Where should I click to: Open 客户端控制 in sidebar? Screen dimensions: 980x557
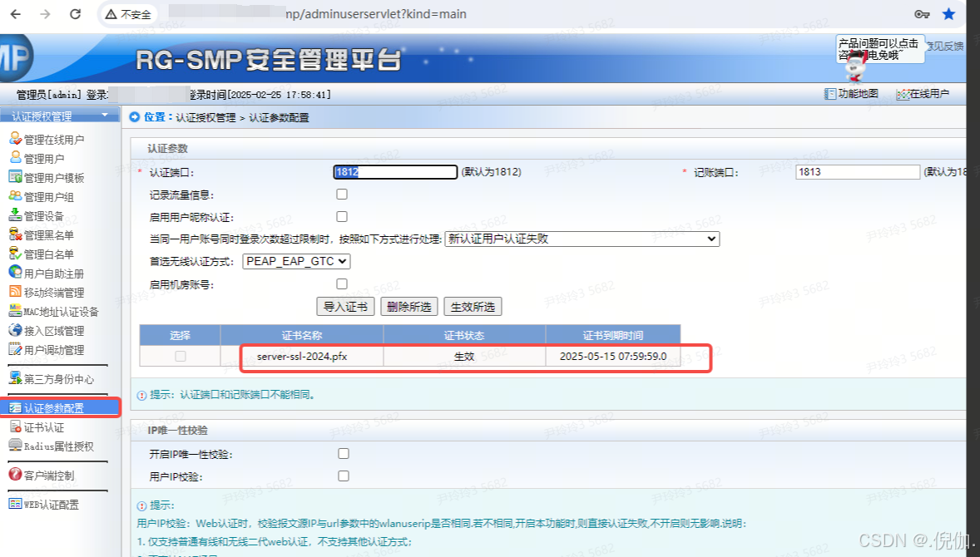click(x=42, y=476)
